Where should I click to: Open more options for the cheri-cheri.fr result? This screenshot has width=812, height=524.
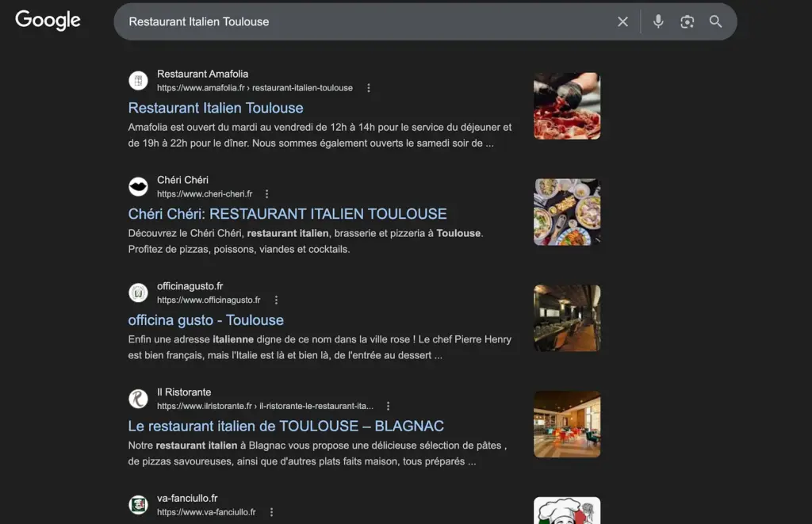(266, 193)
